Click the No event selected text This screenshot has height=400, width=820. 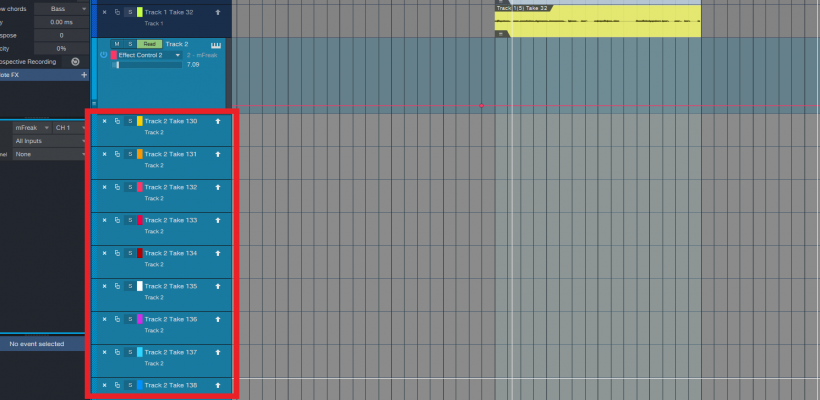pyautogui.click(x=37, y=344)
